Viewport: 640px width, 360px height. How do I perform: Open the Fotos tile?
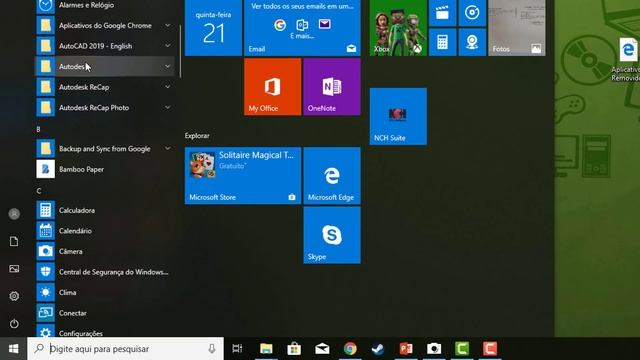pos(517,28)
